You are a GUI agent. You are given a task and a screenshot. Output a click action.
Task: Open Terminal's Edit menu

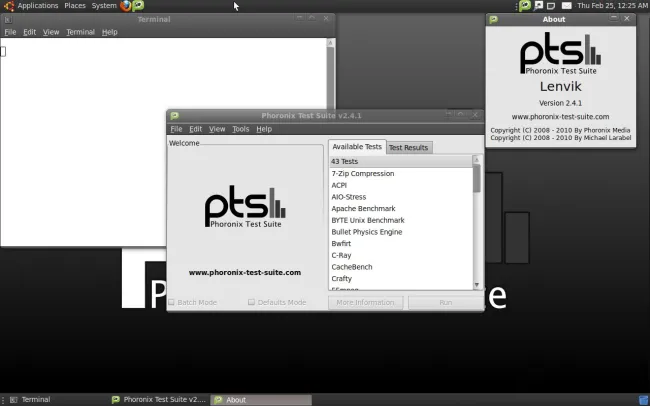pos(29,32)
